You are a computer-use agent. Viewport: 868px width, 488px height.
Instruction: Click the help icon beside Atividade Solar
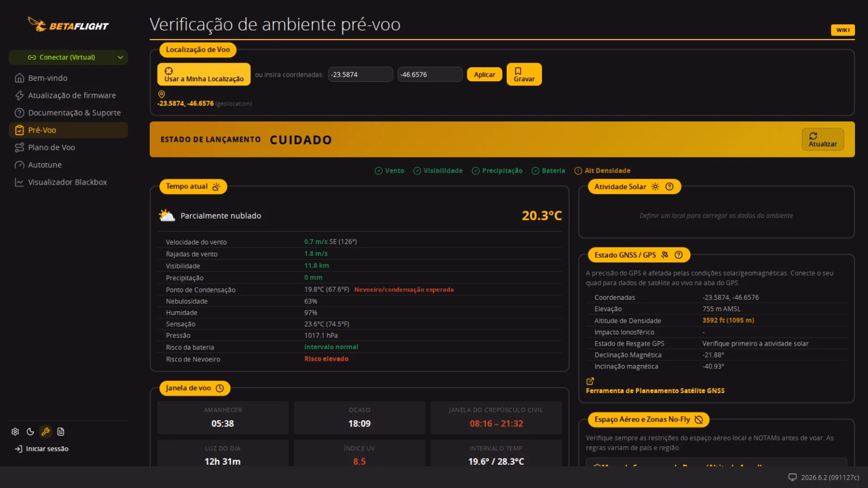click(670, 187)
